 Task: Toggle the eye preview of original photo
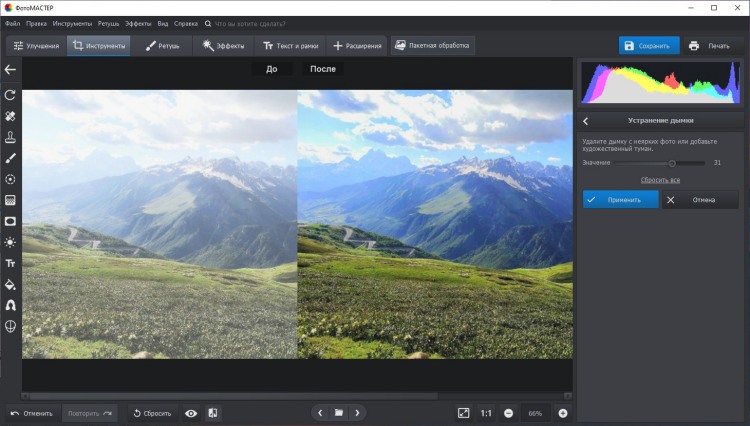tap(190, 413)
